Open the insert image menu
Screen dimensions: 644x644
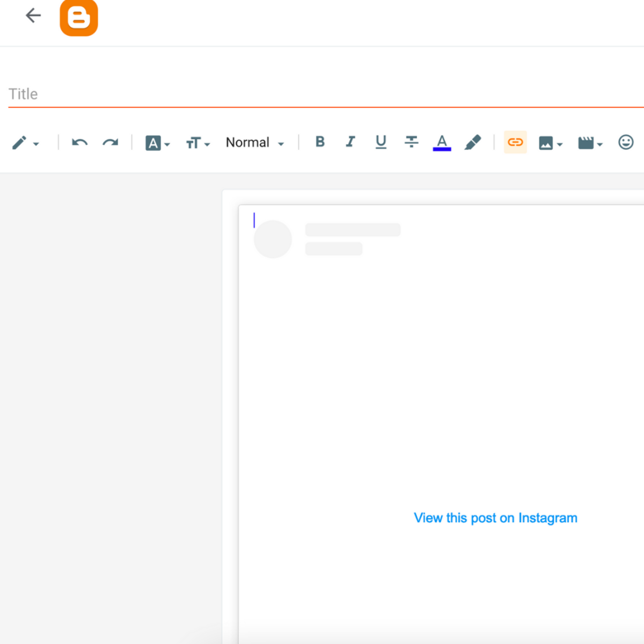coord(550,143)
